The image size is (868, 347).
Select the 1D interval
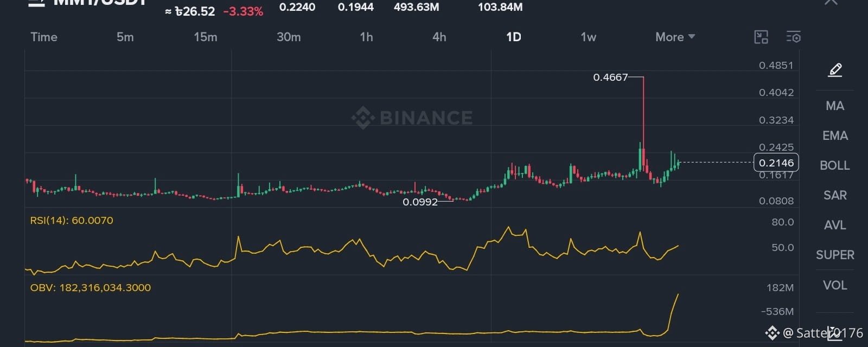tap(514, 37)
